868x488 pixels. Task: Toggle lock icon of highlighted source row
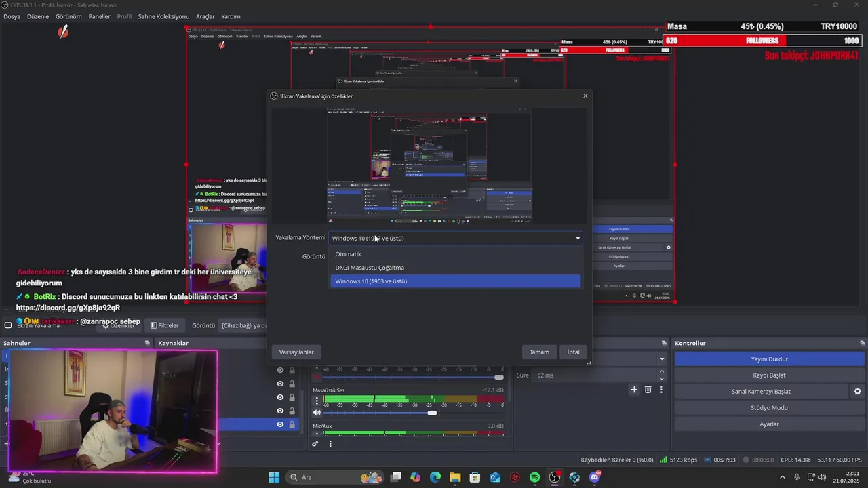pyautogui.click(x=292, y=424)
